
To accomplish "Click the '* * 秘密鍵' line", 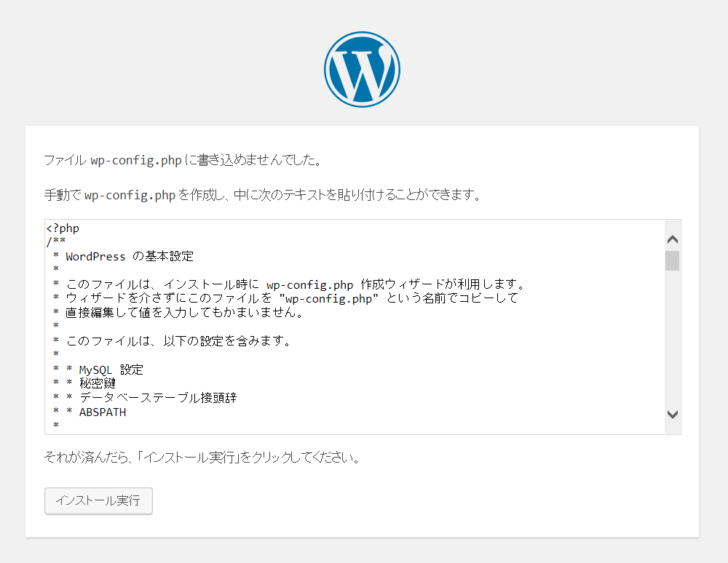I will (x=84, y=383).
